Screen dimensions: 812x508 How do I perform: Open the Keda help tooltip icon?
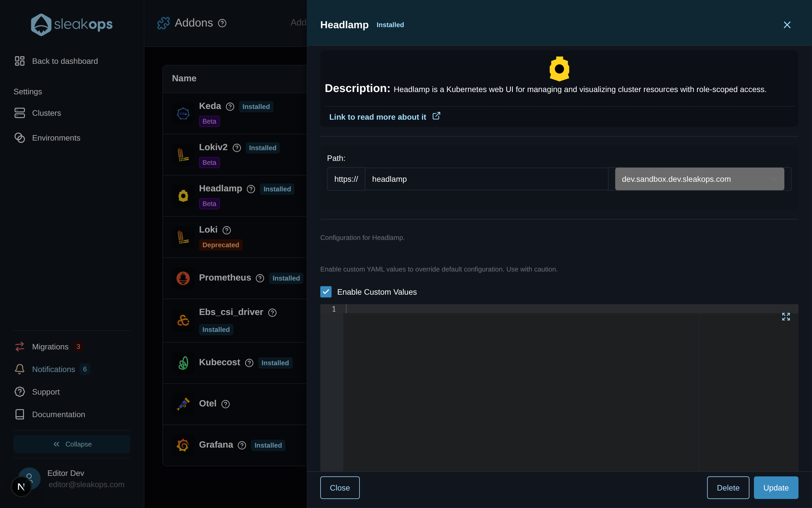pyautogui.click(x=230, y=106)
